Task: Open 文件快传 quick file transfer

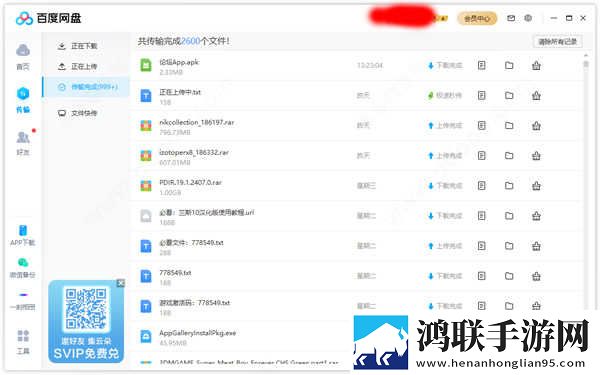Action: 78,113
